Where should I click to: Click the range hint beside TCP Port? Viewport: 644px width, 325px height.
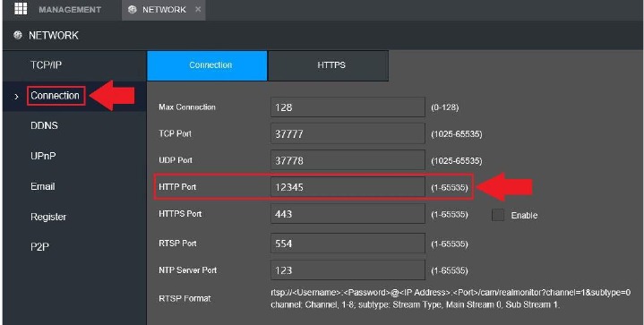point(456,134)
